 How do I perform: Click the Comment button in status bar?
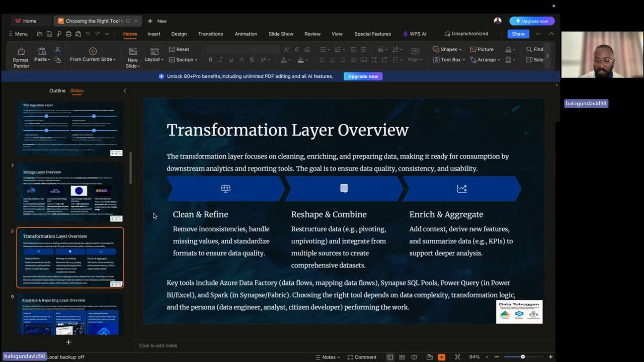(x=362, y=357)
